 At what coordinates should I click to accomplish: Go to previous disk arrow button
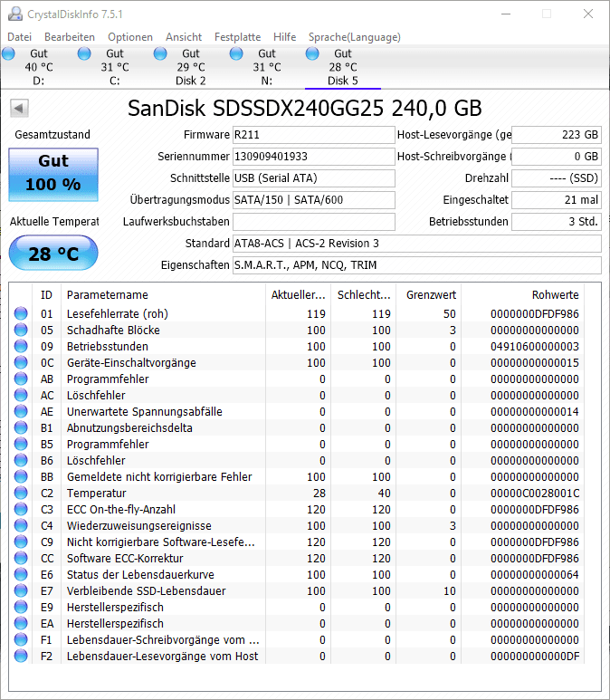coord(19,108)
